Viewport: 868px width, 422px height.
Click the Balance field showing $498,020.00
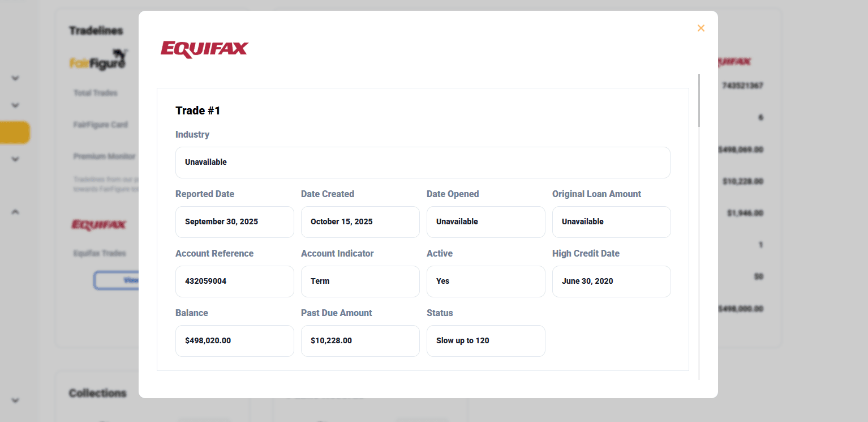pos(234,340)
